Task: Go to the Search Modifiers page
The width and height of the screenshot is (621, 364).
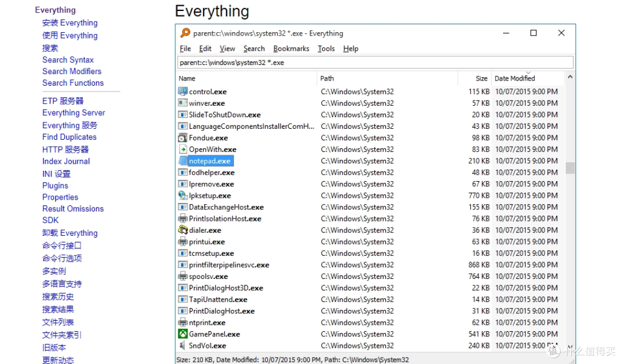Action: [x=72, y=71]
